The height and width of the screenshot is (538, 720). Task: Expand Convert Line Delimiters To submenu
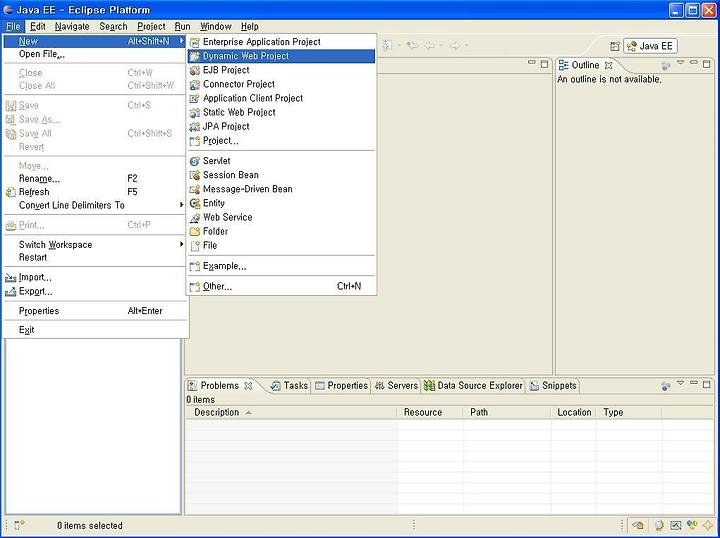pyautogui.click(x=94, y=205)
